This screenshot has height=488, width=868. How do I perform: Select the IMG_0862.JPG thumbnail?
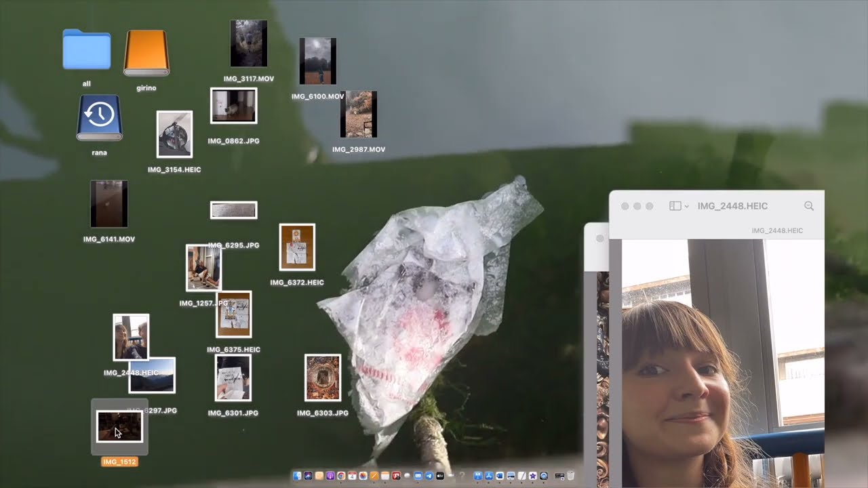tap(233, 106)
